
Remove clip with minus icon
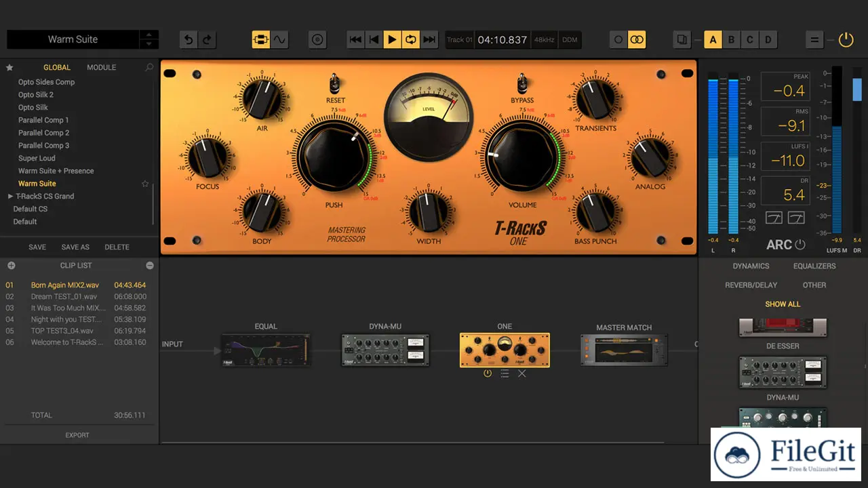150,266
